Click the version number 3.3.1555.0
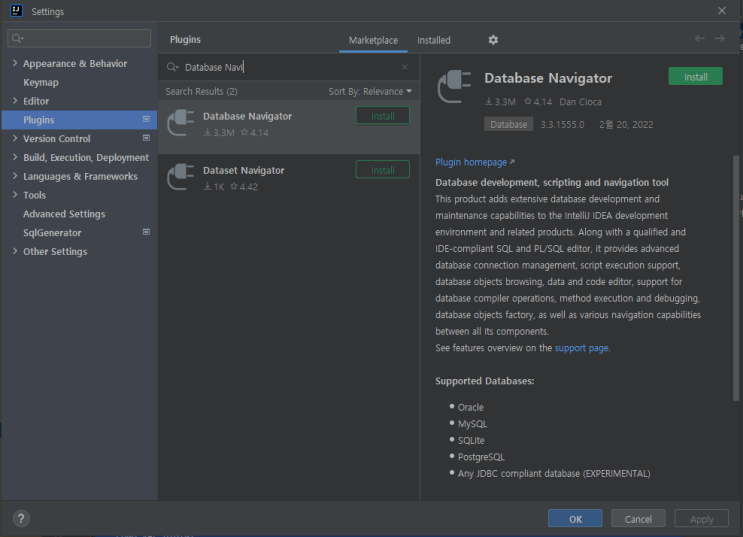 (x=562, y=125)
